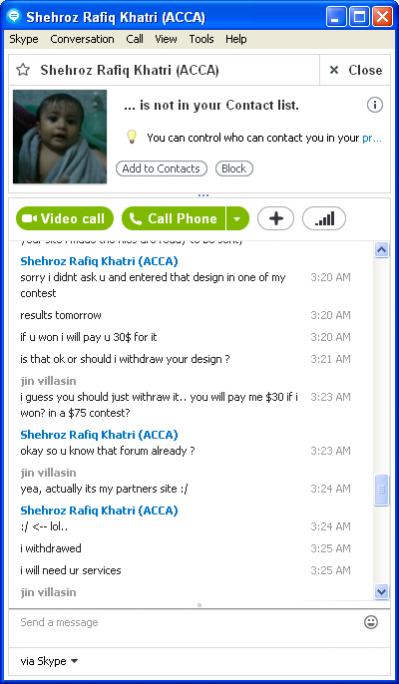The height and width of the screenshot is (684, 399).
Task: Click the plus add people button
Action: coord(276,219)
